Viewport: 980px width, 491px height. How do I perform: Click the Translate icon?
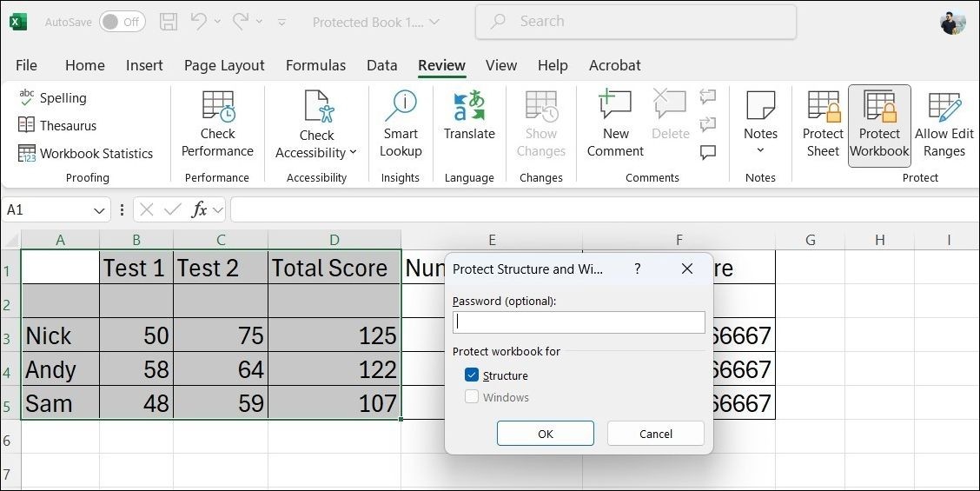pos(469,106)
